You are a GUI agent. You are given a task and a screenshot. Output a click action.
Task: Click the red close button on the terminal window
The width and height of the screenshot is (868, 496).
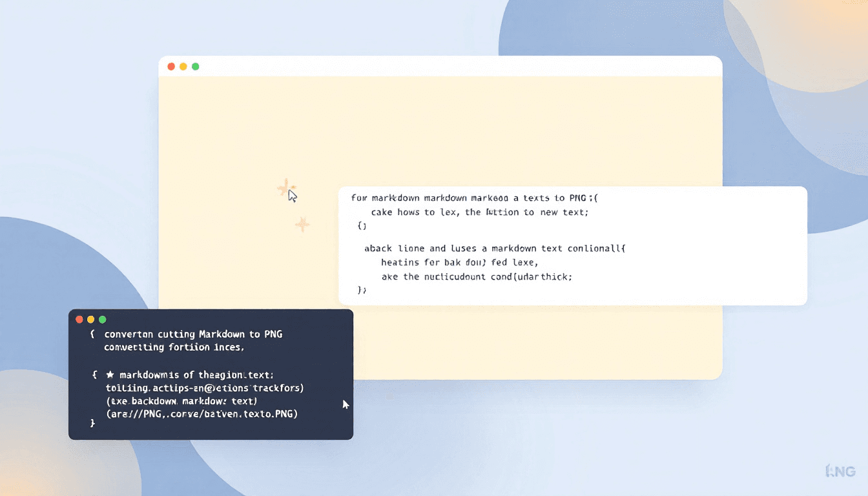coord(78,319)
